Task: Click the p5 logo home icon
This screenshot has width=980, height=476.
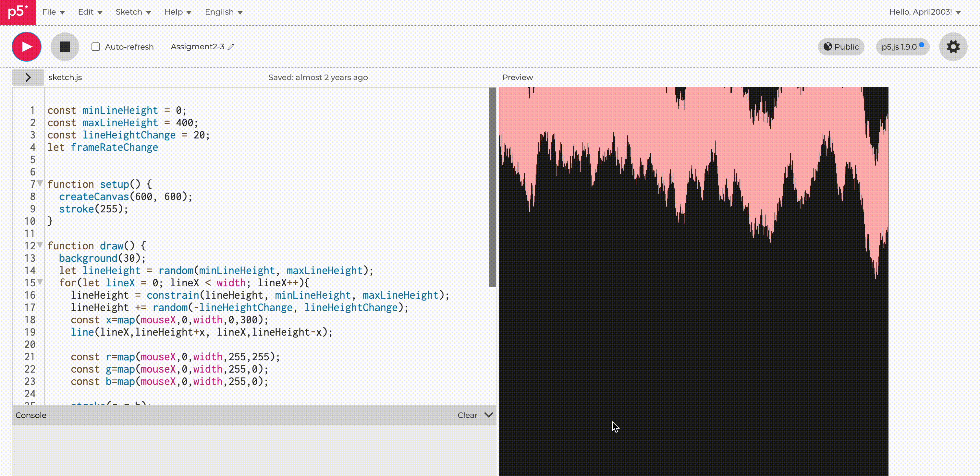Action: click(x=18, y=12)
